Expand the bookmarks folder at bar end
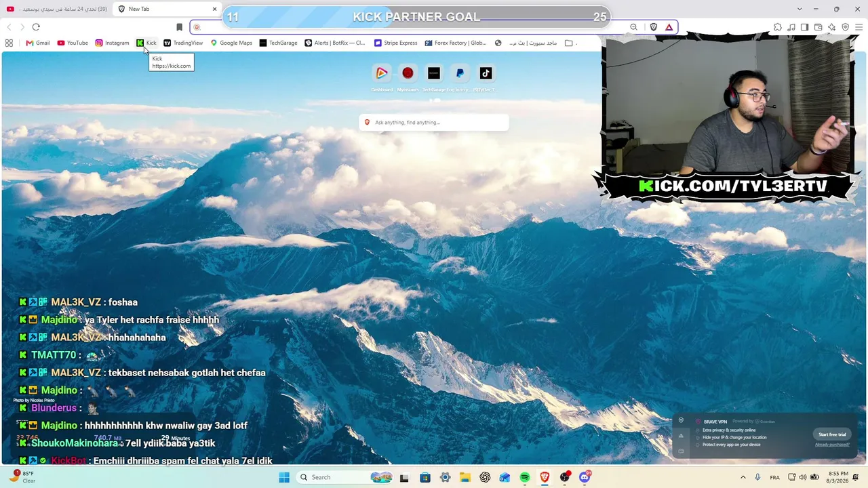This screenshot has width=868, height=488. coord(570,43)
